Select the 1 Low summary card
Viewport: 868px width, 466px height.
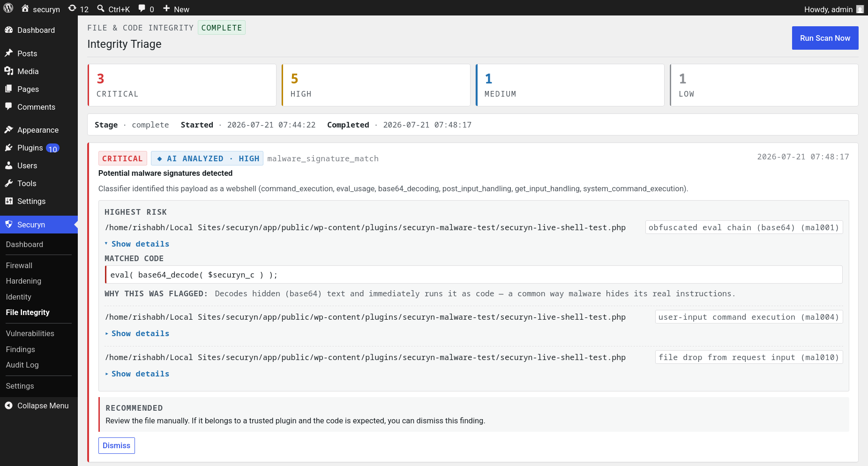764,85
